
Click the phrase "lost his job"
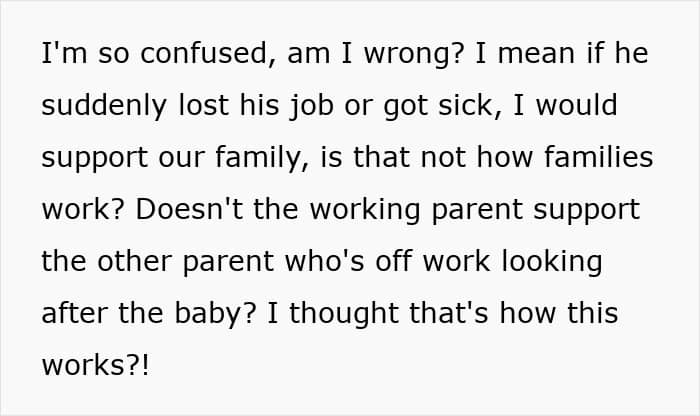[253, 106]
